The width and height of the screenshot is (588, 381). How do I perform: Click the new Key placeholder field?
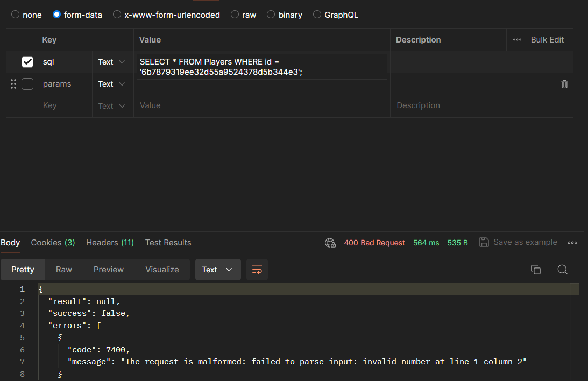(65, 106)
